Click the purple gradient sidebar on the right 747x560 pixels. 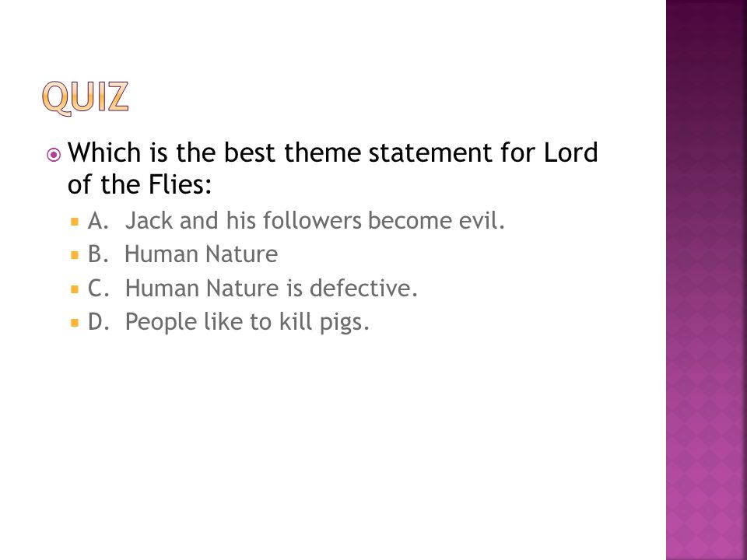[706, 280]
